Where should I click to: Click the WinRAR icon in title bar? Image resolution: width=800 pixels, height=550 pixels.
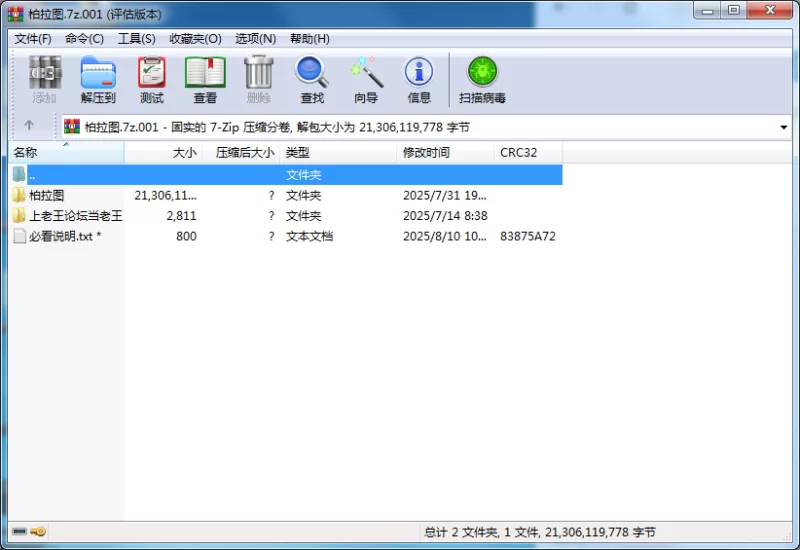[x=16, y=14]
